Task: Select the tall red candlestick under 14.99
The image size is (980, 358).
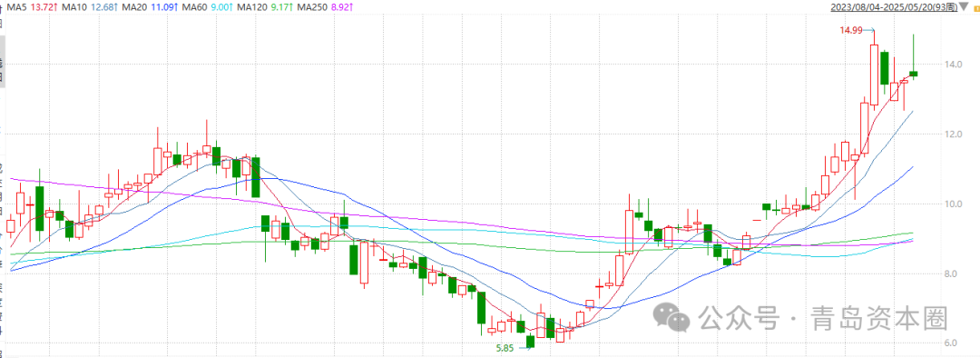Action: [874, 75]
